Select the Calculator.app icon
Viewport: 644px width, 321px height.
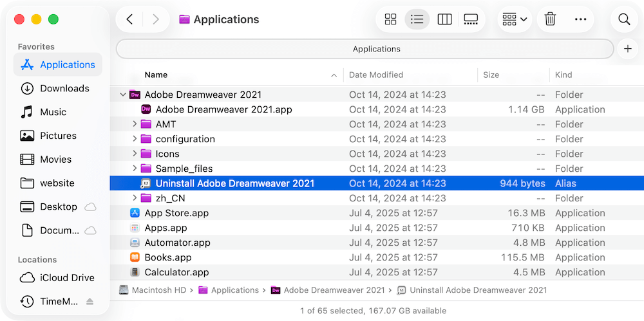(x=135, y=272)
